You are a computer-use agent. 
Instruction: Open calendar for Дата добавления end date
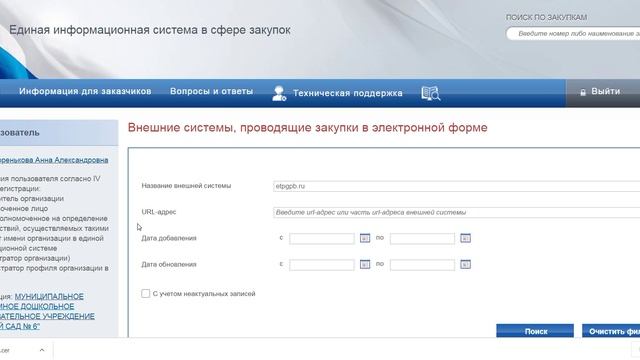[465, 238]
